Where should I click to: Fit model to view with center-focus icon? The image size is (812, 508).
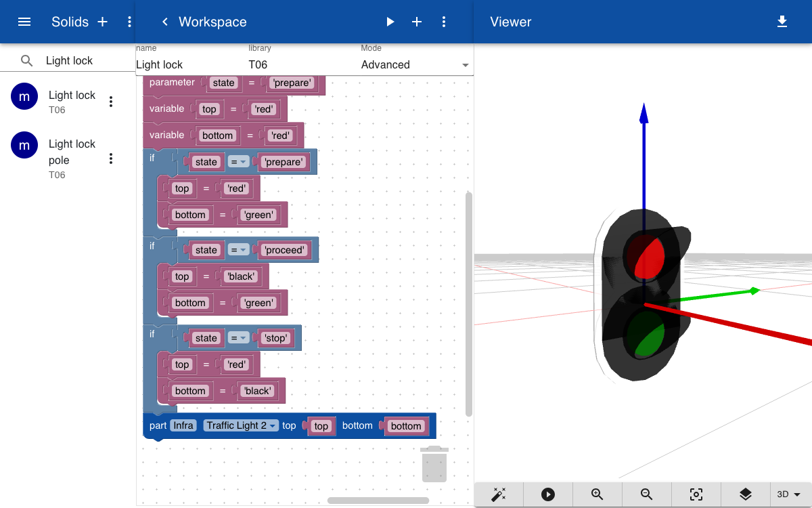[x=696, y=494]
